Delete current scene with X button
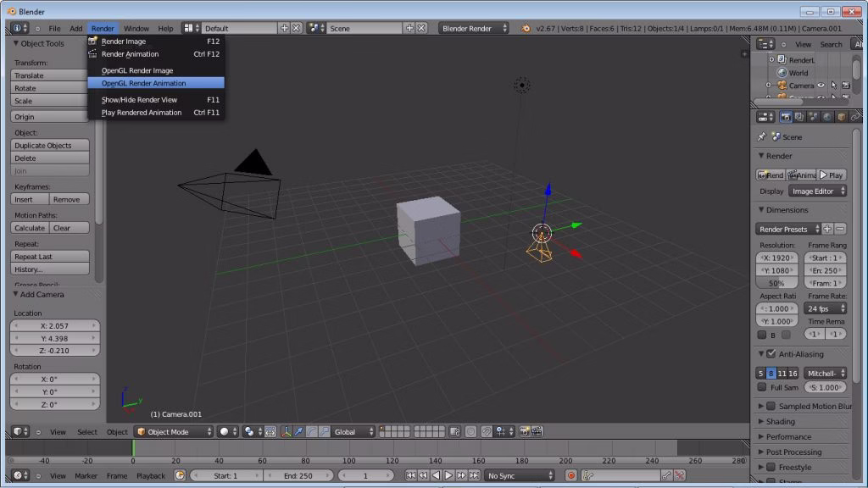Viewport: 868px width, 488px height. (x=421, y=28)
